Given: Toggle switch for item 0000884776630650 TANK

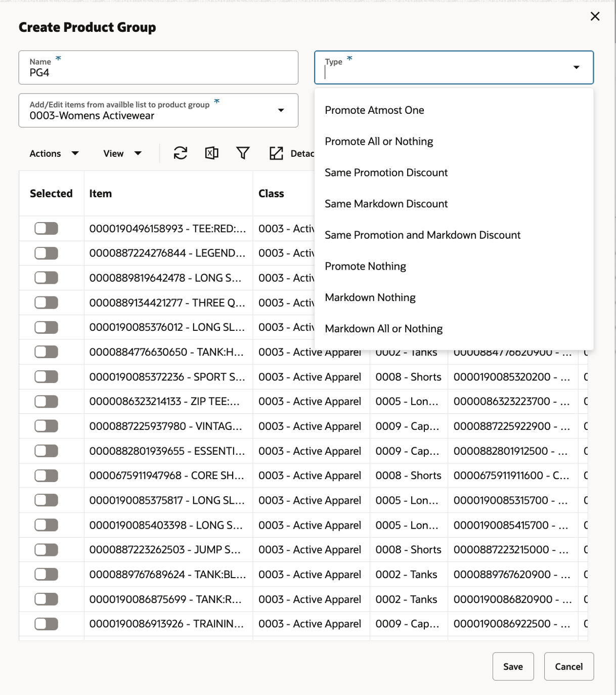Looking at the screenshot, I should pyautogui.click(x=47, y=352).
